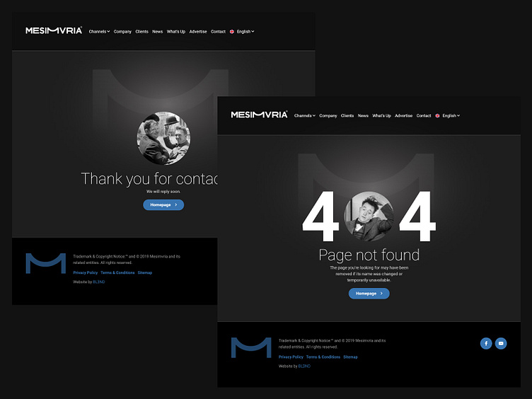Open Company menu on 404 page
Viewport: 532px width, 399px height.
point(328,116)
